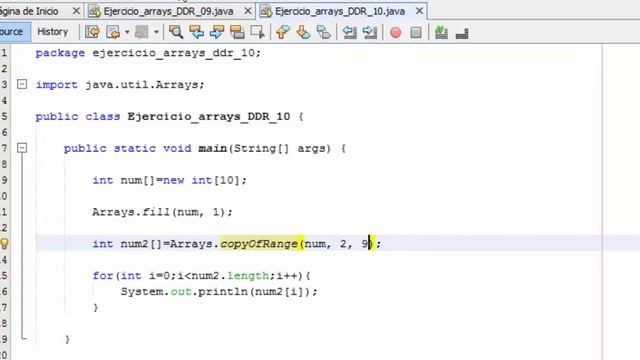Shift Line Right toolbar icon
The image size is (640, 360).
(370, 32)
